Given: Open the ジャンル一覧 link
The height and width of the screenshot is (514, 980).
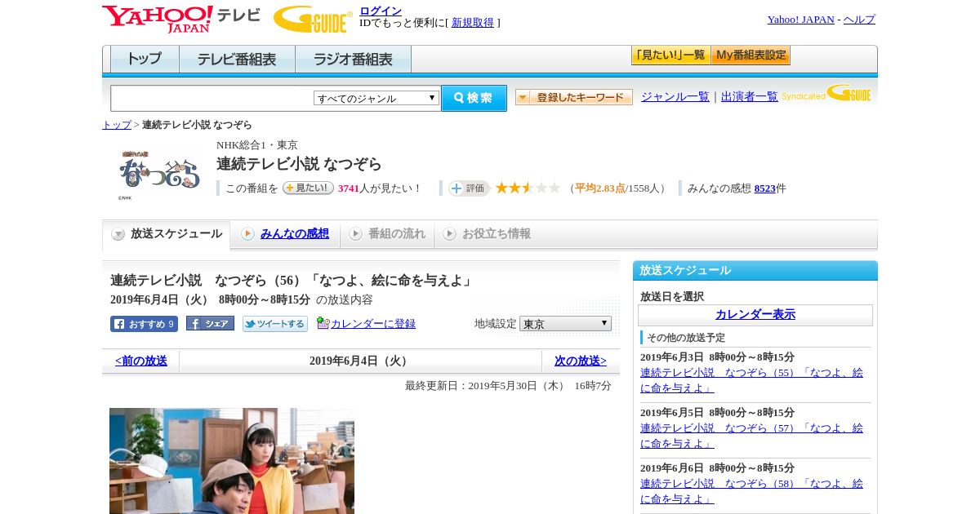Looking at the screenshot, I should pyautogui.click(x=675, y=97).
